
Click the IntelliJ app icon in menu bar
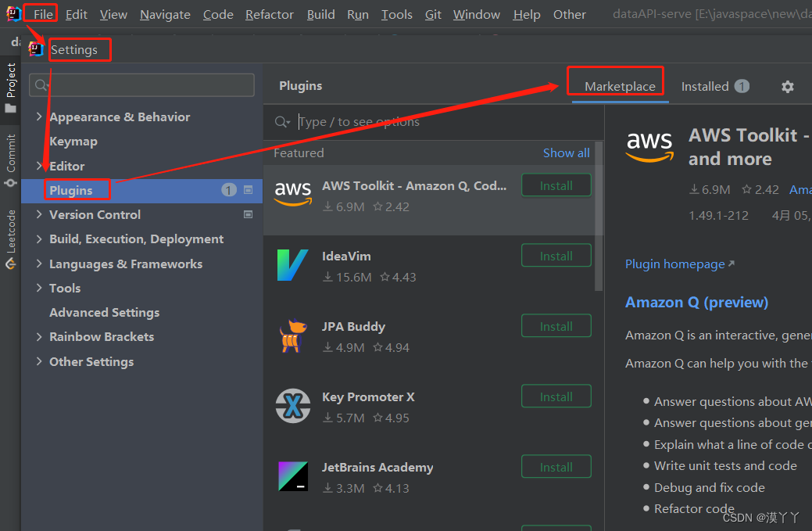click(13, 14)
